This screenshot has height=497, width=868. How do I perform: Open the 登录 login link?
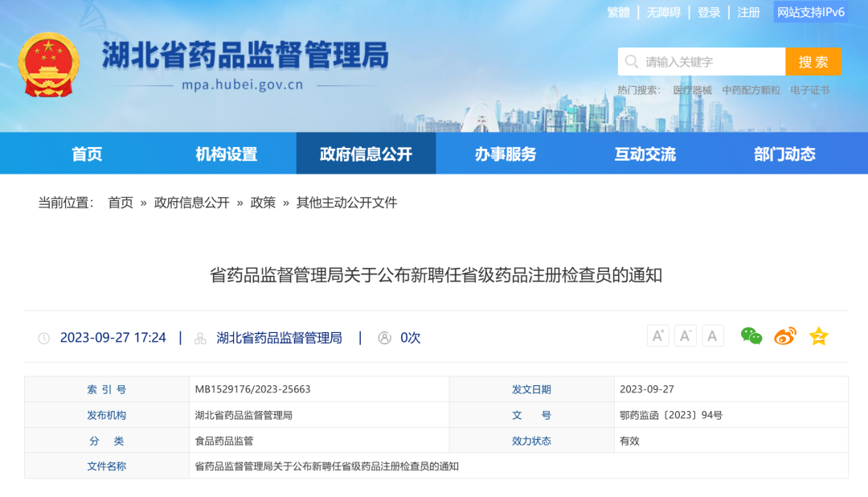coord(709,12)
